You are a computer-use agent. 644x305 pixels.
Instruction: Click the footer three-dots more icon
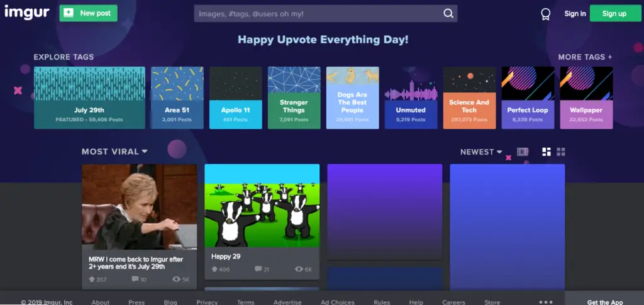(x=546, y=302)
